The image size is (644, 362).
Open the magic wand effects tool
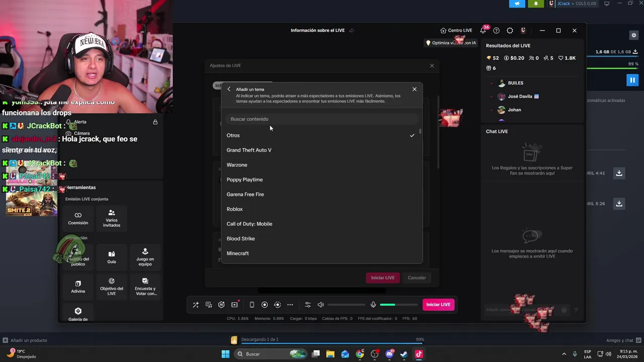196,305
